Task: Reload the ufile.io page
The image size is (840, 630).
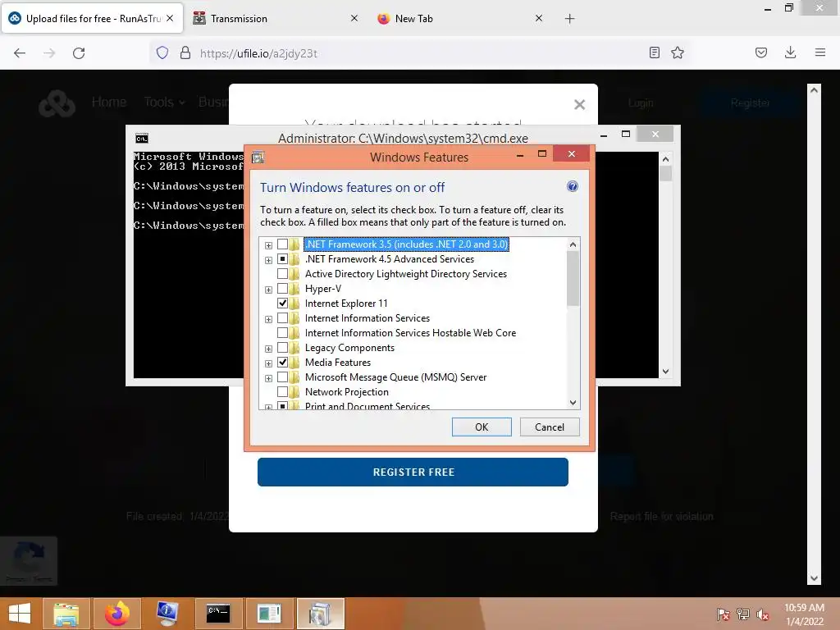Action: pyautogui.click(x=79, y=53)
